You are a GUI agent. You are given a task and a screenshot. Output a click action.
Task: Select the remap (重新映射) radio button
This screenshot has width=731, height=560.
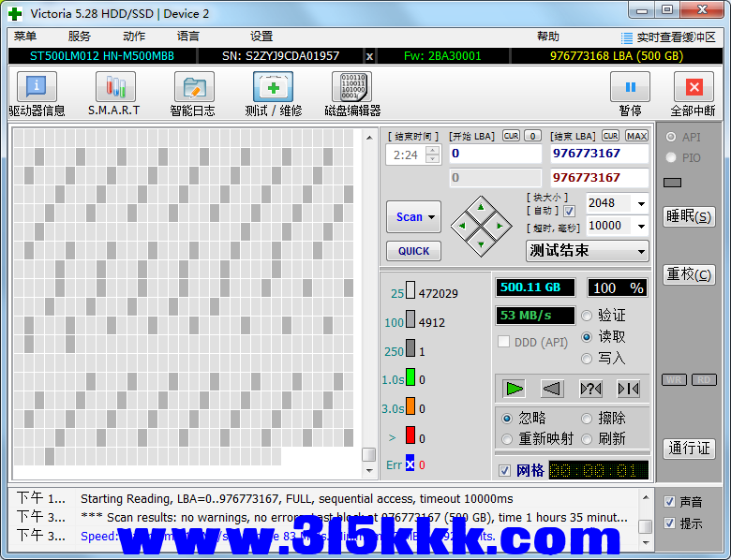point(507,439)
